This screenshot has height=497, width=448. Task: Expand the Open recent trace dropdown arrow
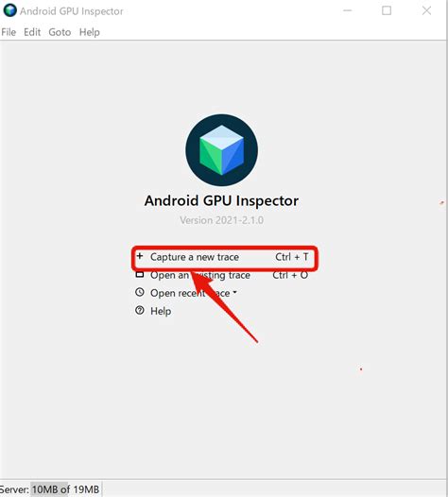coord(235,292)
